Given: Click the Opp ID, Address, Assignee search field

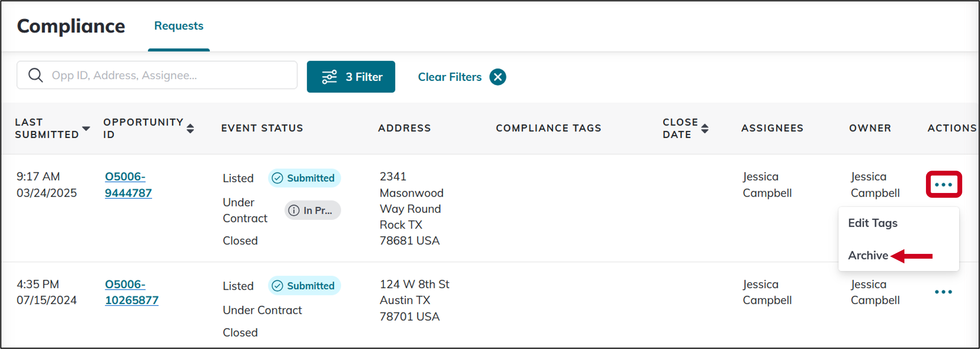Looking at the screenshot, I should click(x=157, y=75).
